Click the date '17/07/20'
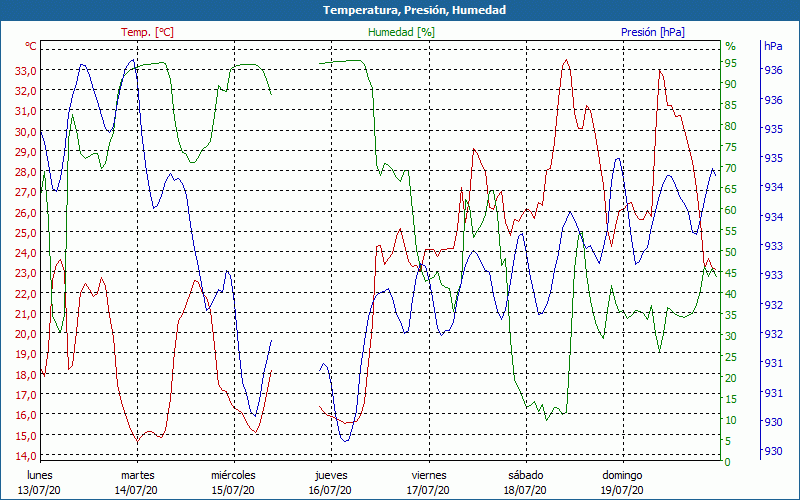Image resolution: width=800 pixels, height=500 pixels. (428, 490)
